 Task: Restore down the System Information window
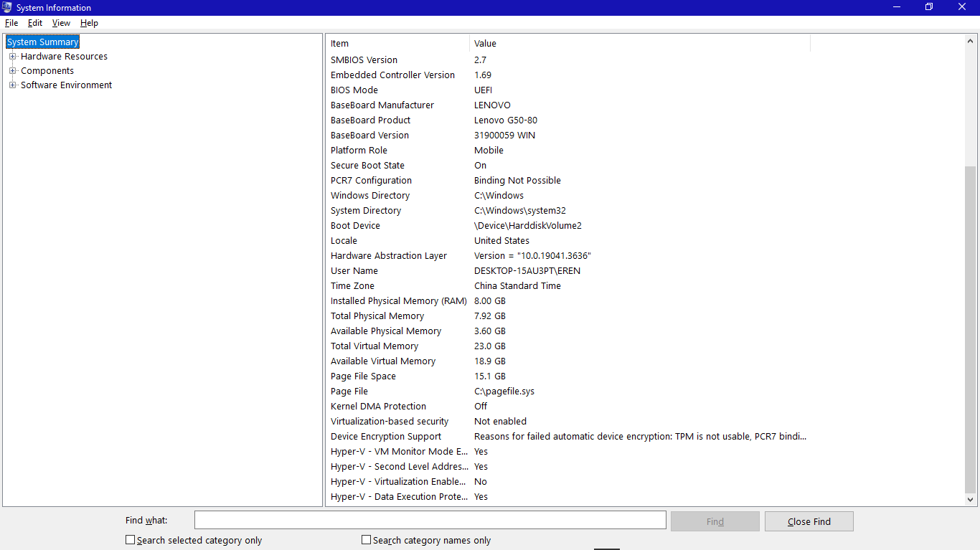929,7
